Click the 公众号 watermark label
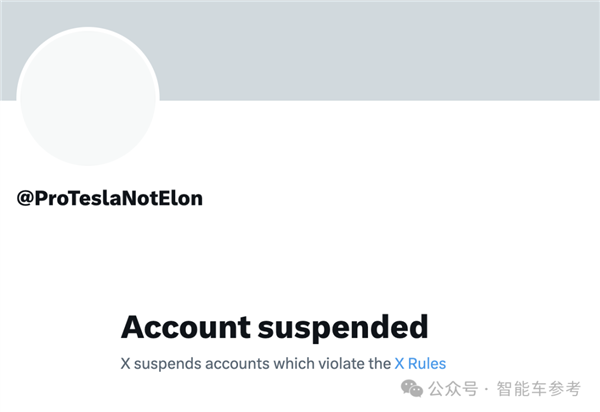 [452, 387]
